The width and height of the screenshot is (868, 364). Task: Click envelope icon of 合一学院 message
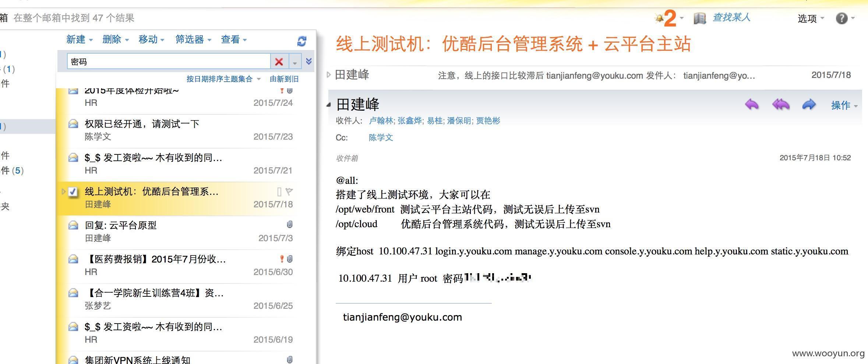pyautogui.click(x=73, y=293)
